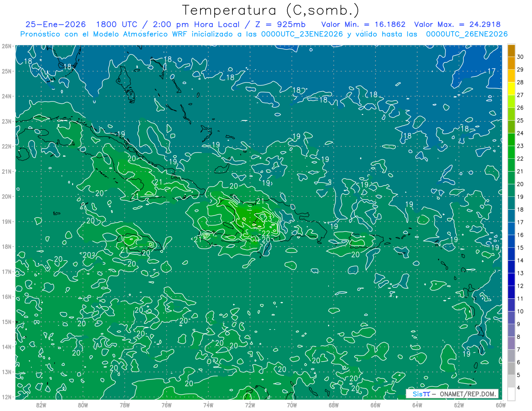
Task: Click the orange-brown swatch atop the color scale
Action: tap(511, 51)
